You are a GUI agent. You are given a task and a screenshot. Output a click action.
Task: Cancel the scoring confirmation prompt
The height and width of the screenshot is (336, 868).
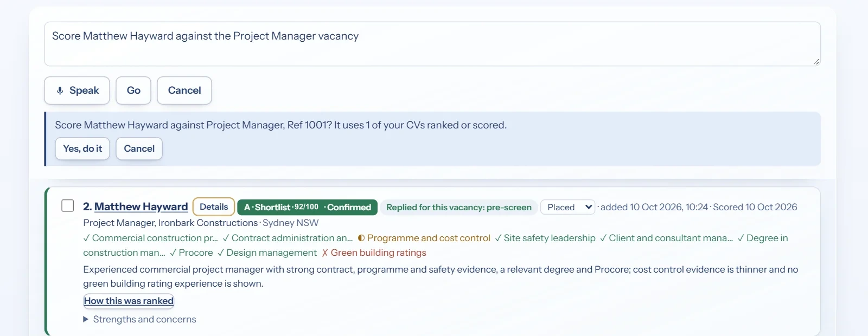click(x=139, y=148)
